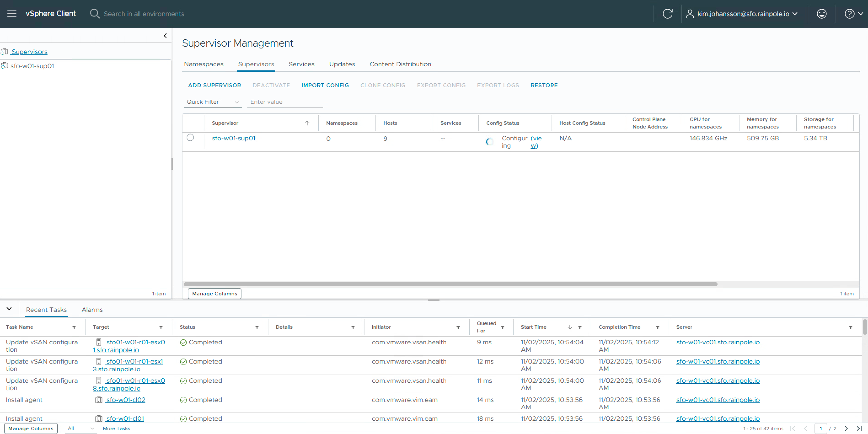Collapse the Recent Tasks bottom panel
Screen dimensions: 868x434
tap(9, 309)
